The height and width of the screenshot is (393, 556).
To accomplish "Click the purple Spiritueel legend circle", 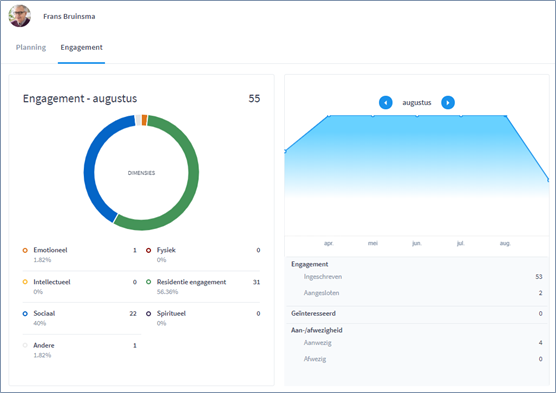I will pos(149,314).
